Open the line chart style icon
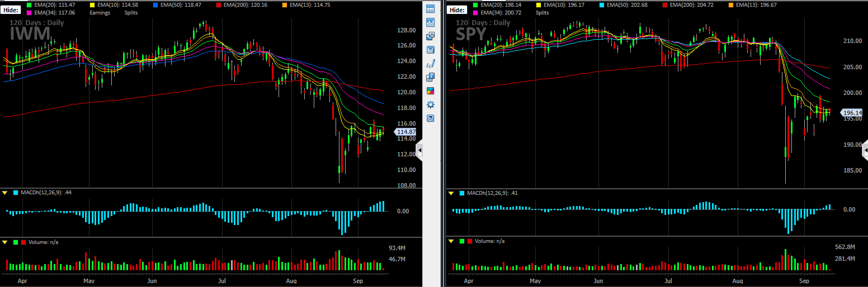The height and width of the screenshot is (287, 868). pyautogui.click(x=431, y=22)
